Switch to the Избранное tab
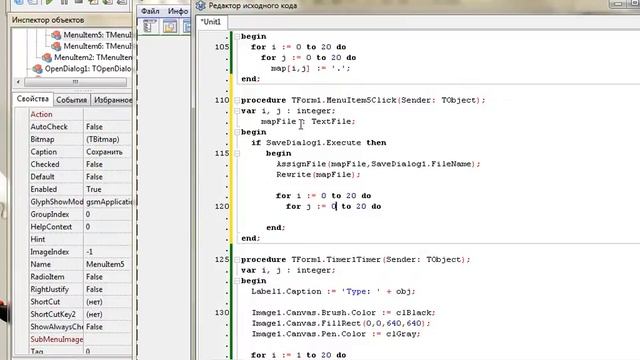 click(x=113, y=100)
